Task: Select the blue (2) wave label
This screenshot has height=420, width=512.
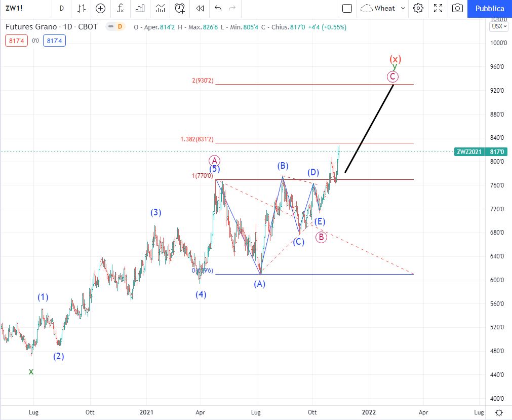Action: (58, 356)
